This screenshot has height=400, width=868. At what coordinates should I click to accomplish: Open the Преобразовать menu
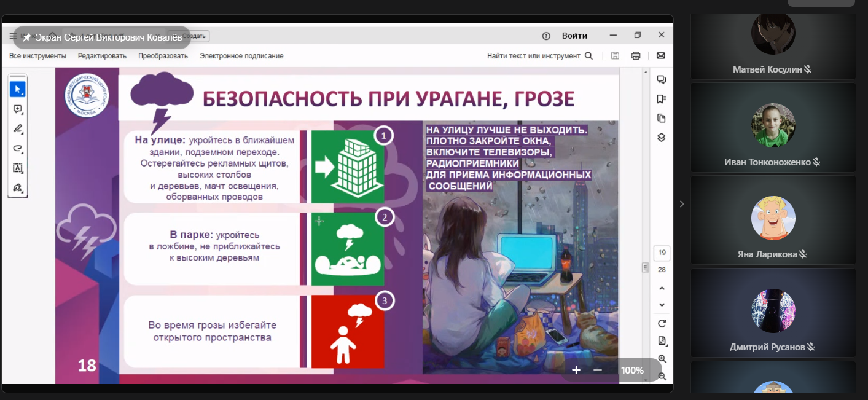coord(163,56)
